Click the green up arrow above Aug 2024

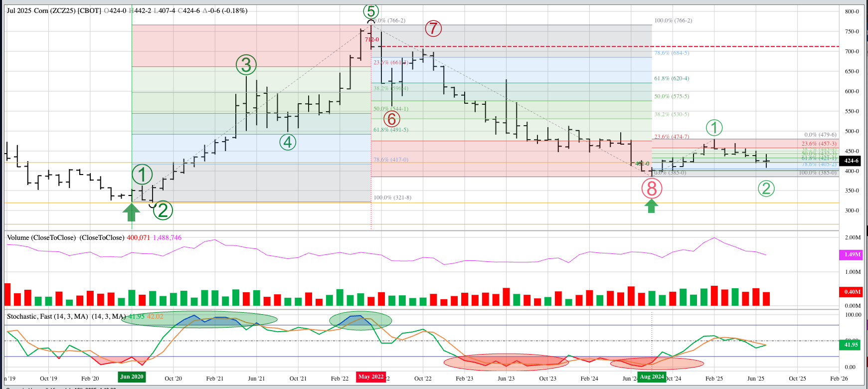click(x=651, y=206)
